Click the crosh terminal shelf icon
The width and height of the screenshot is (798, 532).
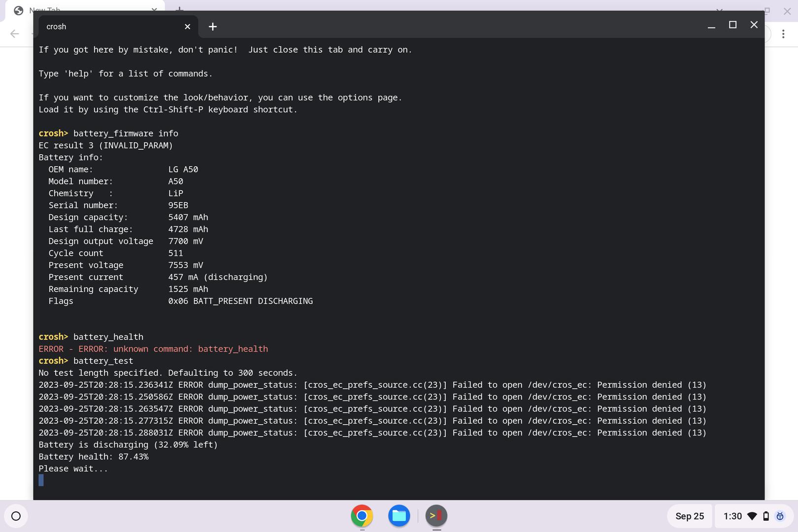(436, 516)
